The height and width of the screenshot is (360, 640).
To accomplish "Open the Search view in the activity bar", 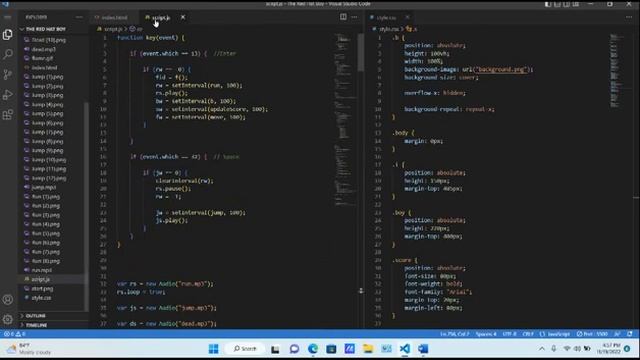I will click(x=7, y=54).
